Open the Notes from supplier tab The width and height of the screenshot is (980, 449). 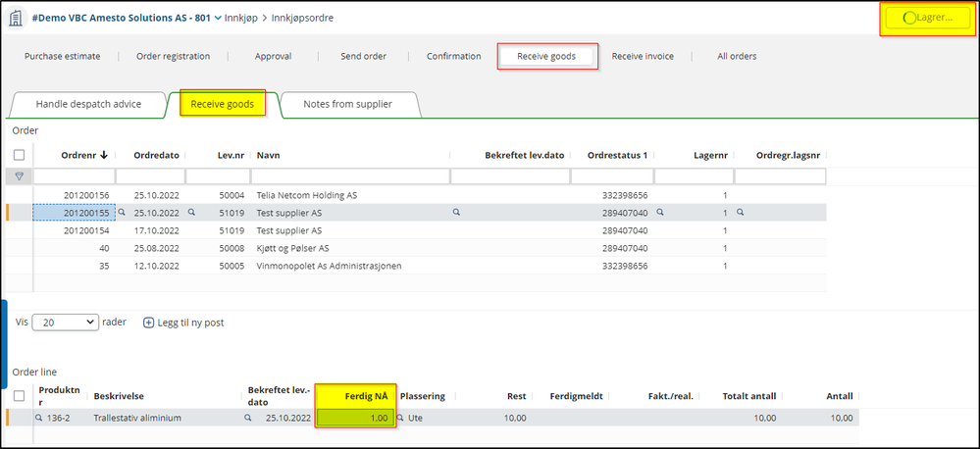[347, 104]
